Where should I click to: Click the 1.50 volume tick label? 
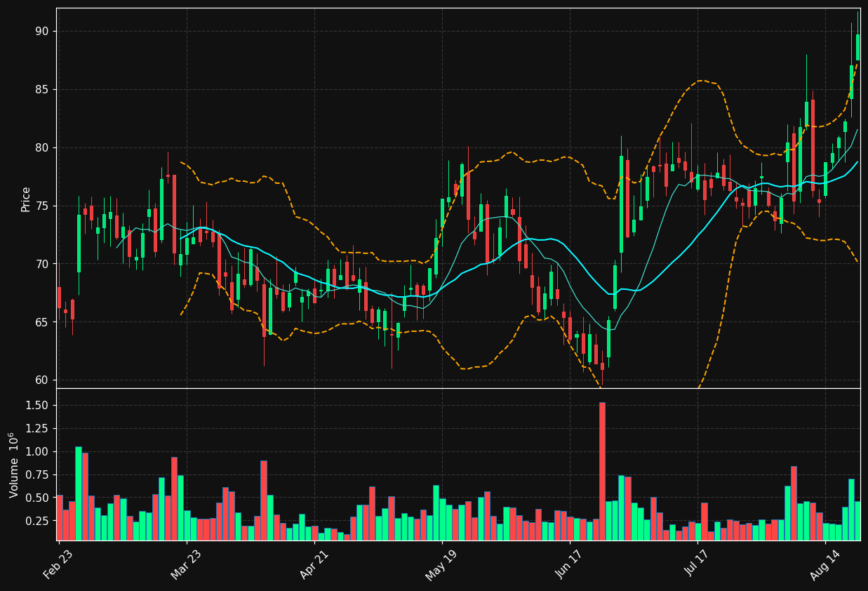tap(38, 405)
